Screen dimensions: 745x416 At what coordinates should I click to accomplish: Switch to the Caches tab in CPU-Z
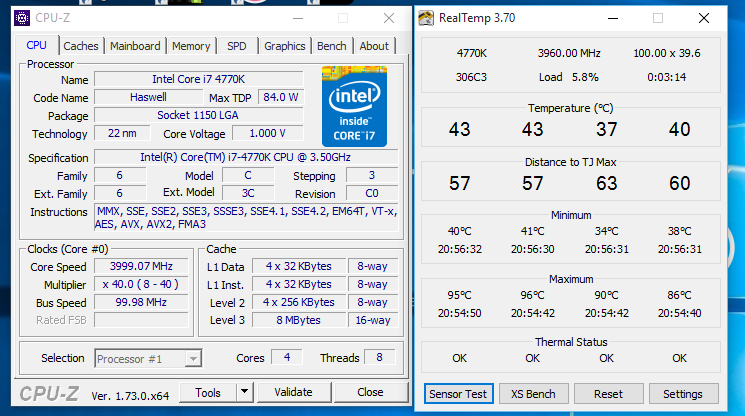click(81, 46)
